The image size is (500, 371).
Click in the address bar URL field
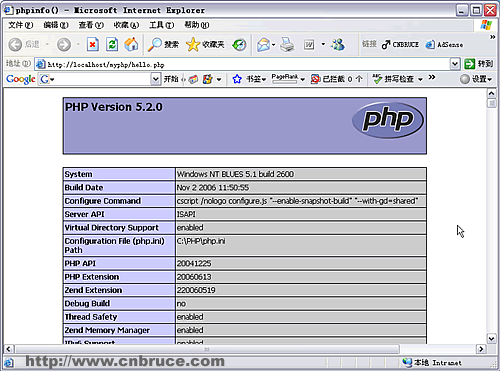[x=248, y=64]
